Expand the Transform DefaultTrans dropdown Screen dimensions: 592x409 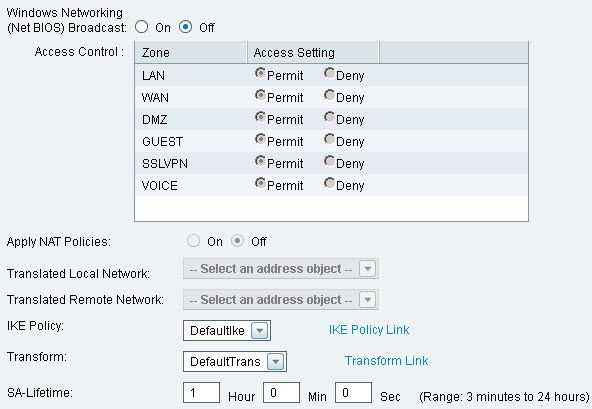click(235, 361)
